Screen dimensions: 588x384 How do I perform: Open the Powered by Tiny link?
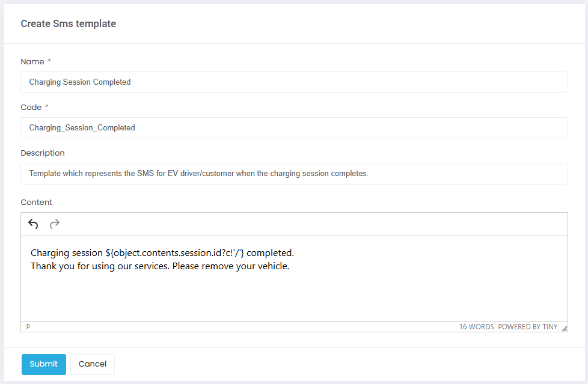tap(528, 328)
